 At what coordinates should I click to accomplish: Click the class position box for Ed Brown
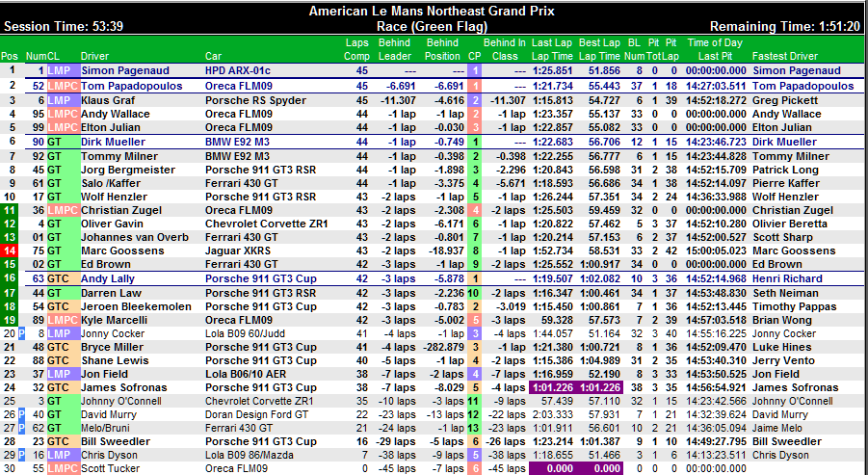point(474,264)
